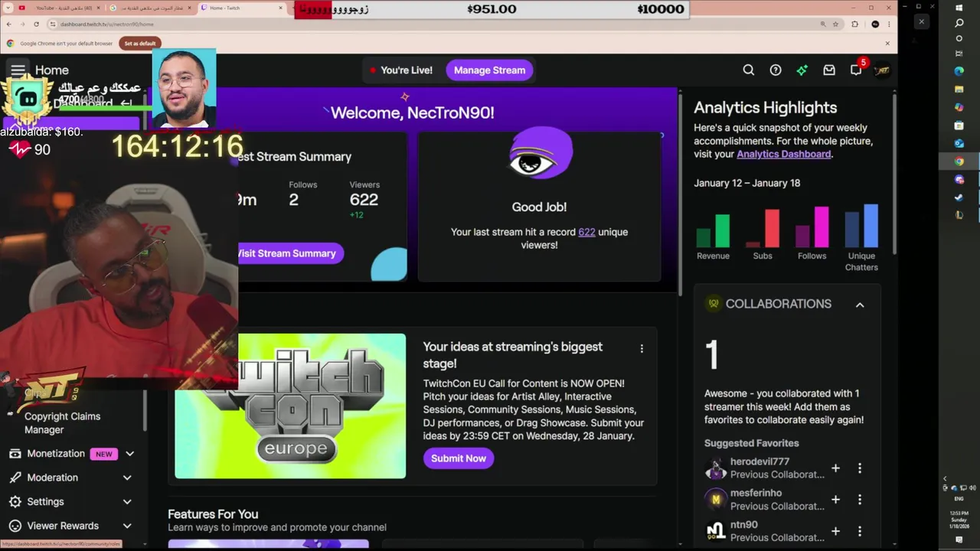980x551 pixels.
Task: Open Windows Start button in taskbar
Action: click(x=959, y=8)
